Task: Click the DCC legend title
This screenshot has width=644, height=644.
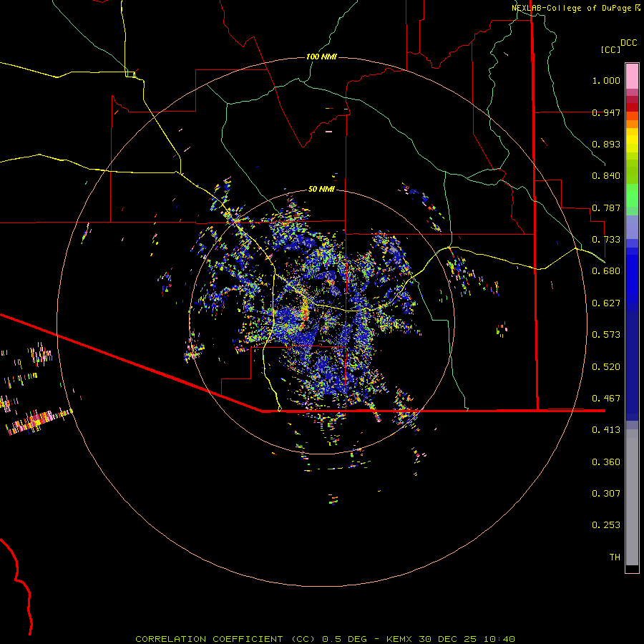Action: (x=629, y=43)
